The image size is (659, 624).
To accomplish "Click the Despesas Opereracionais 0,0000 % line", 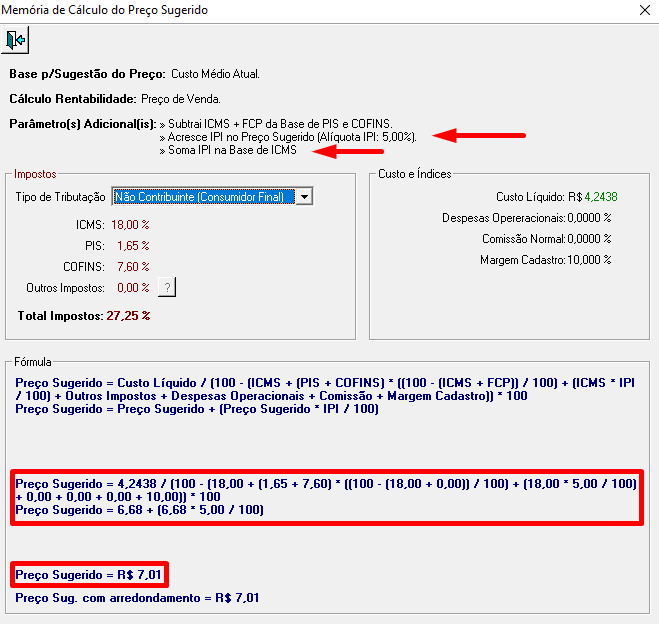I will [527, 218].
